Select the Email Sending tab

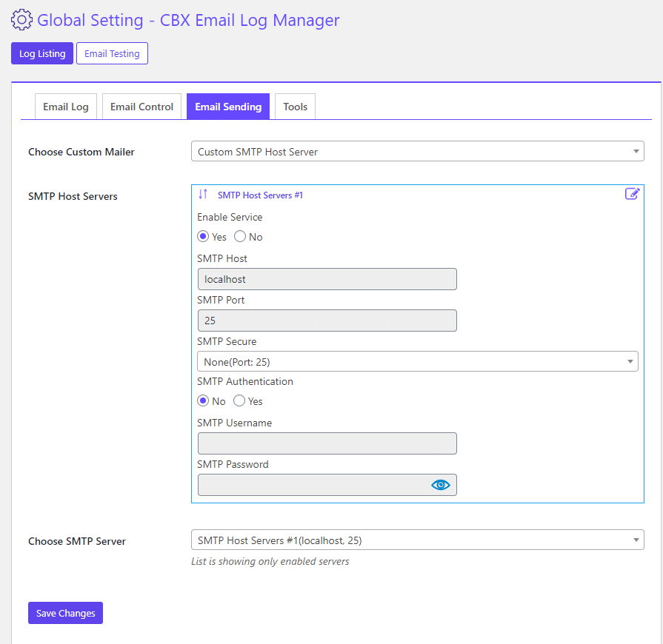pos(228,107)
